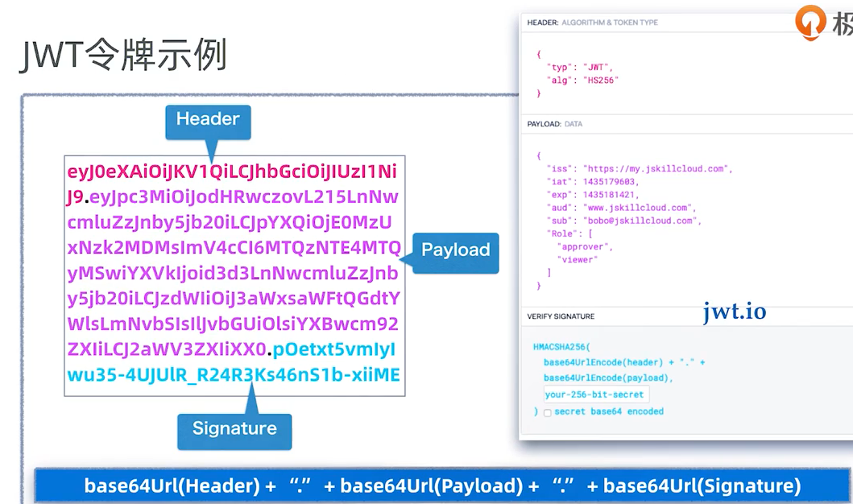Click the "your-256-bit-secret" input field
This screenshot has height=504, width=853.
click(596, 395)
